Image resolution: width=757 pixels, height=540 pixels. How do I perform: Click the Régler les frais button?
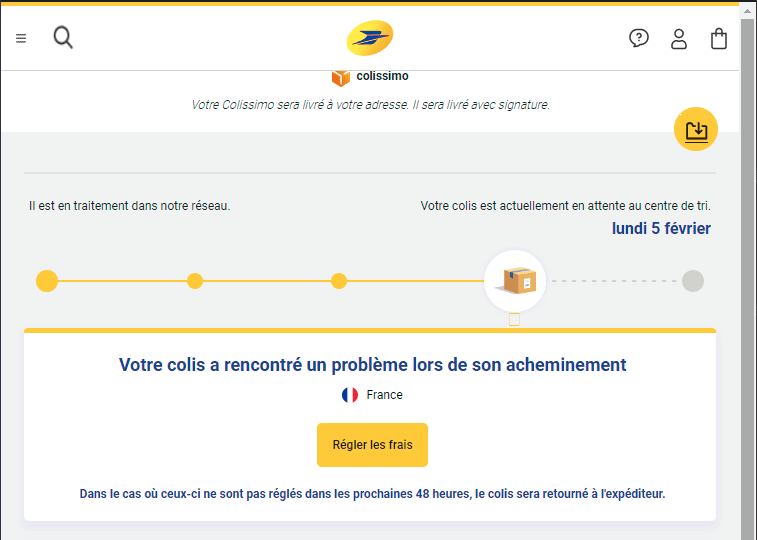coord(372,444)
